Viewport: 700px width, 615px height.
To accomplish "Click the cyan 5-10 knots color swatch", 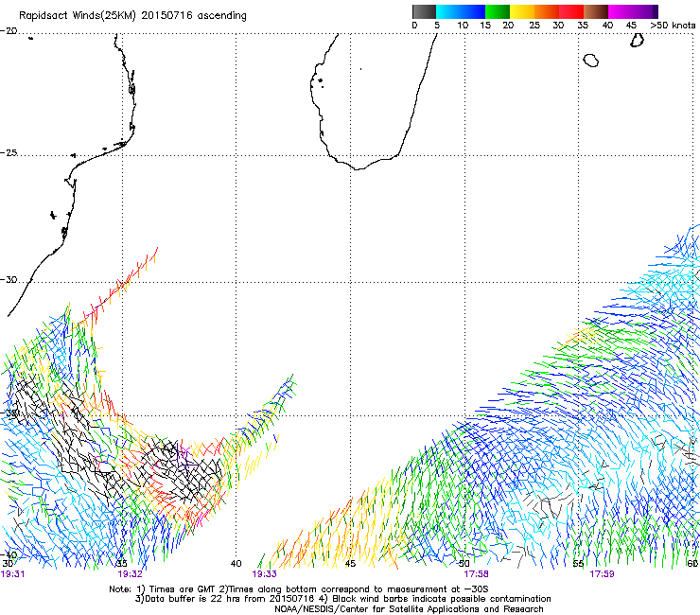I will 448,11.
